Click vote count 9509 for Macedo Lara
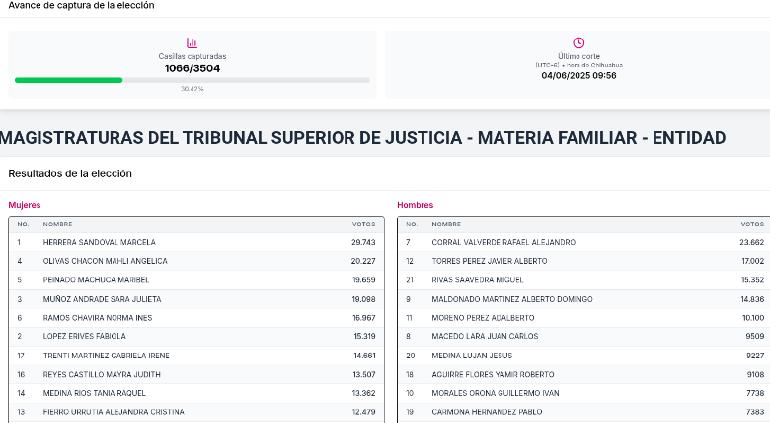 (x=755, y=337)
